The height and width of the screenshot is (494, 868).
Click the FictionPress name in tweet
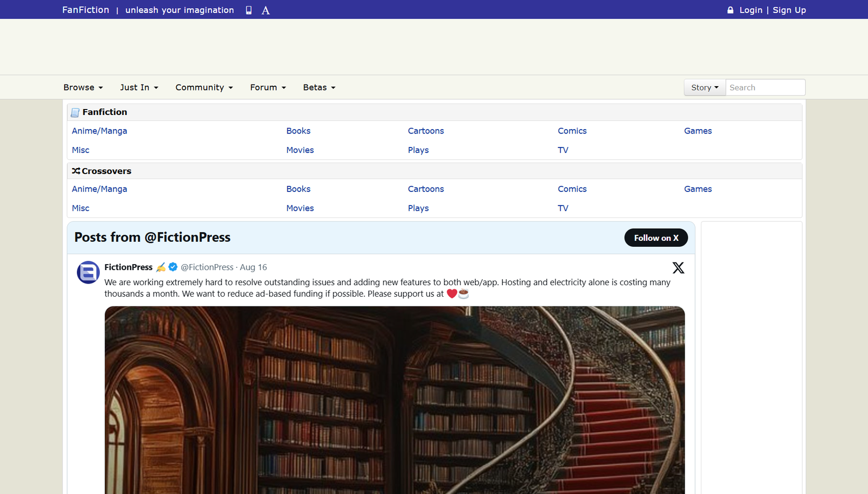click(x=129, y=267)
